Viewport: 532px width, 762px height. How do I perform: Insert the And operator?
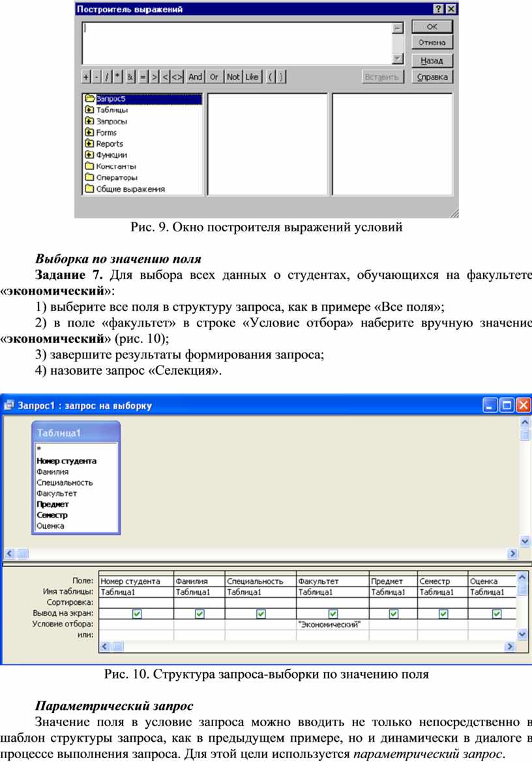[196, 77]
